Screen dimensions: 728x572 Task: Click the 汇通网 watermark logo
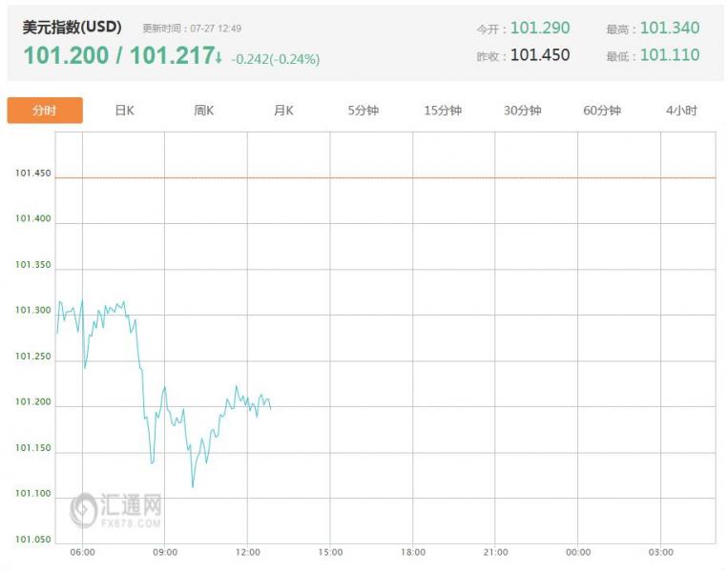(115, 510)
